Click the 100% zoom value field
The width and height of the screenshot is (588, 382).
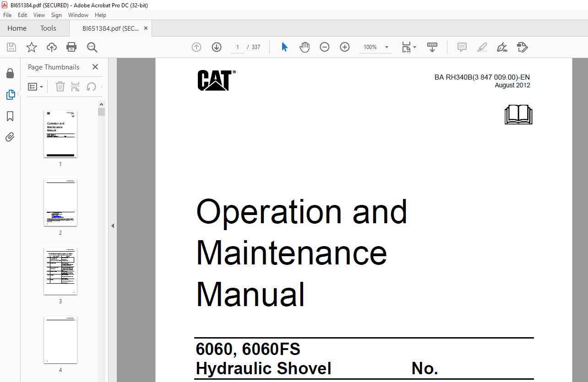370,47
